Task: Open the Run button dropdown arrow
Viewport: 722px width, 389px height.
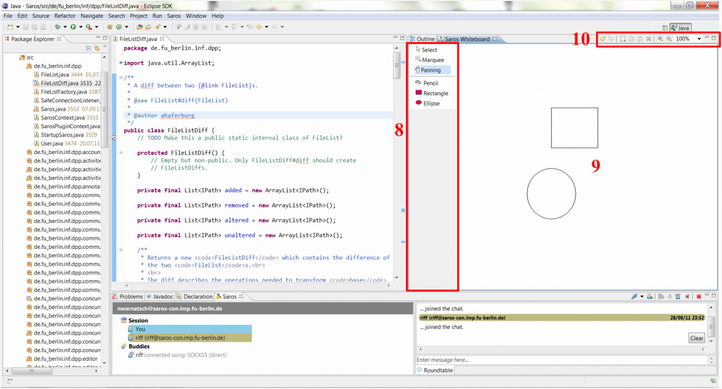Action: pyautogui.click(x=81, y=27)
